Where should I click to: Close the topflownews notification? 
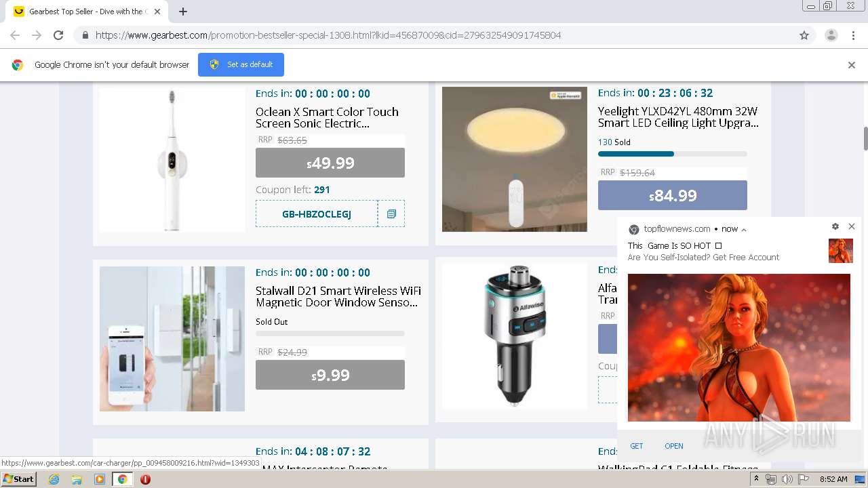click(x=852, y=226)
